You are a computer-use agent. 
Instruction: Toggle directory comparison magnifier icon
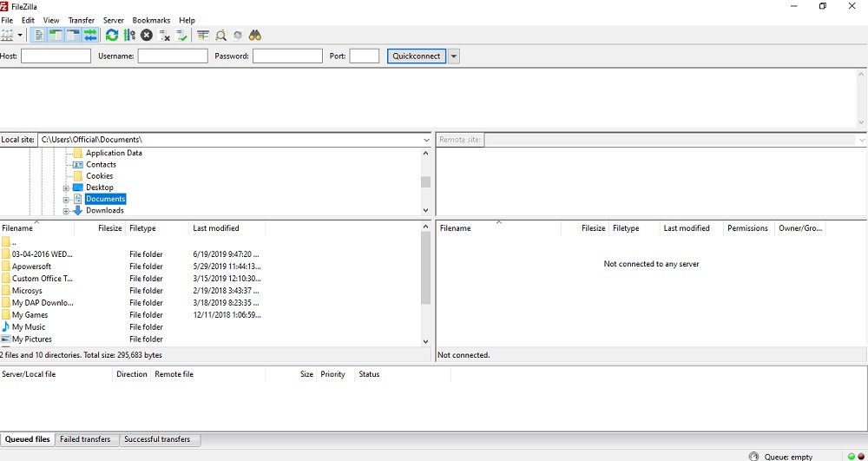220,36
